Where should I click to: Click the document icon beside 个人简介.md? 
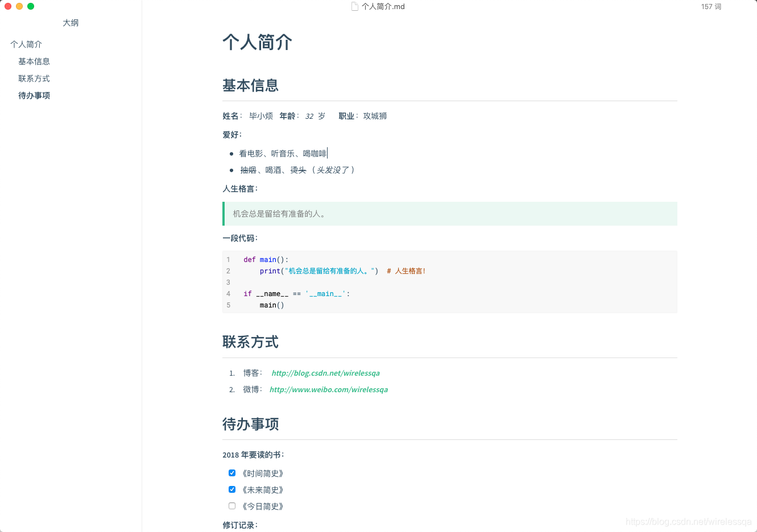[x=354, y=6]
